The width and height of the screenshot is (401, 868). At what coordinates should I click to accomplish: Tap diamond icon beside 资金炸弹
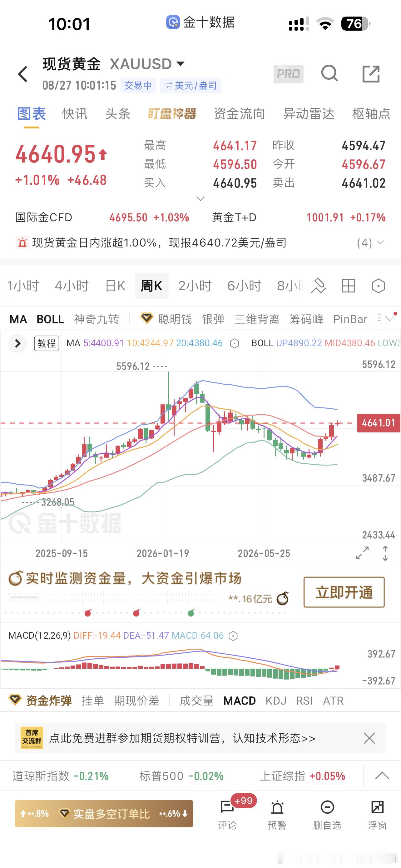tap(15, 700)
